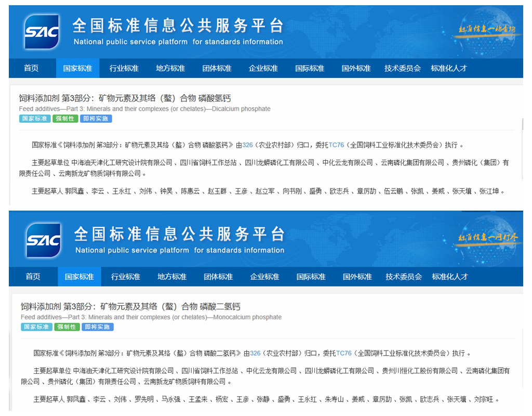Click the green 强制性 tag under the 磷酸氢钙 title
532x416 pixels.
click(x=65, y=119)
